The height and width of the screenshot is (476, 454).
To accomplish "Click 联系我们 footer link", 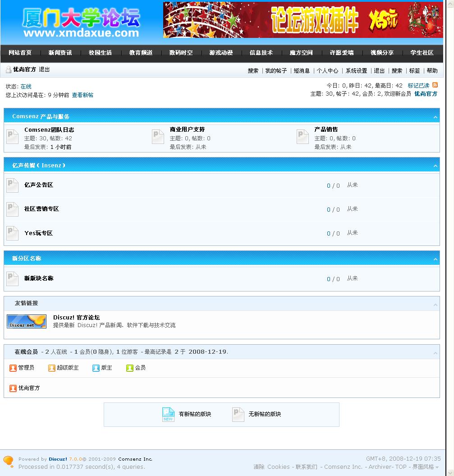I will (x=306, y=467).
